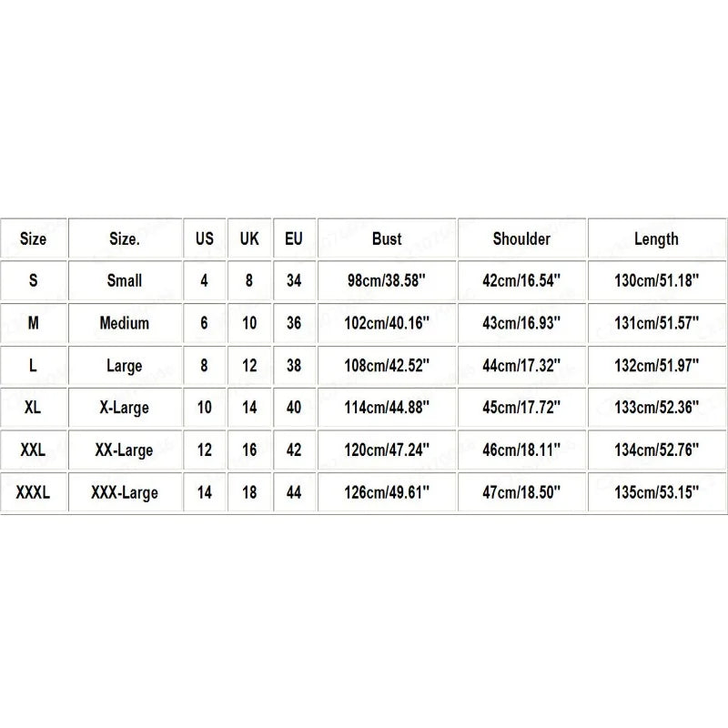The height and width of the screenshot is (728, 728).
Task: Select the Shoulder column header
Action: 521,238
